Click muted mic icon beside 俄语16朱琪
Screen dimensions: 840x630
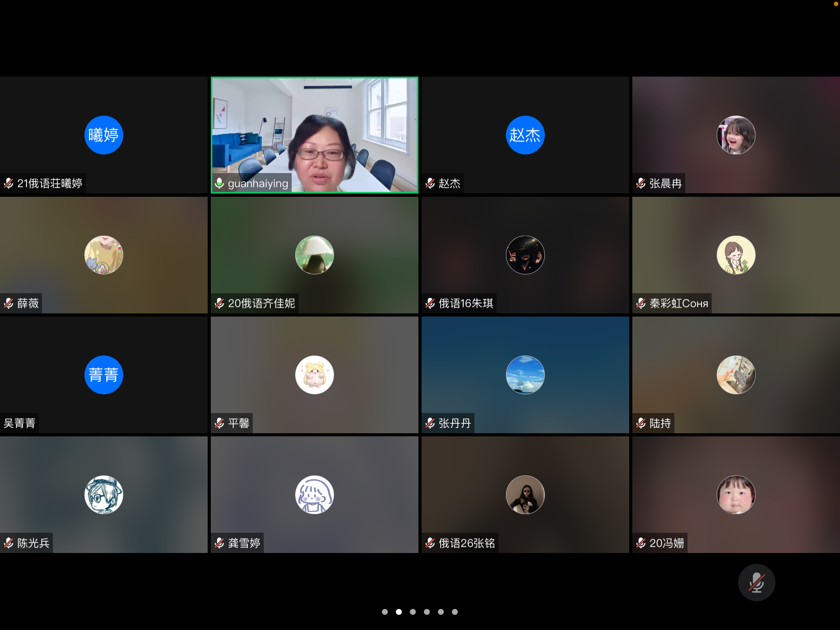pos(430,303)
